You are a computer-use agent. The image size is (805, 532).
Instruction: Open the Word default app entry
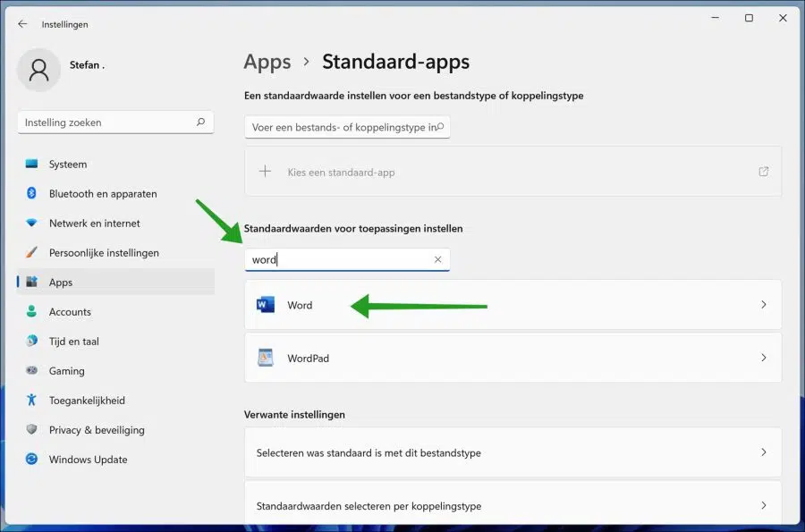coord(513,305)
